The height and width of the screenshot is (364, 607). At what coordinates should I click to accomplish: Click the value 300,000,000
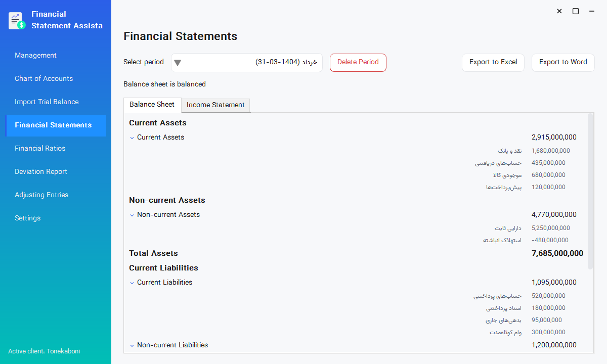548,332
